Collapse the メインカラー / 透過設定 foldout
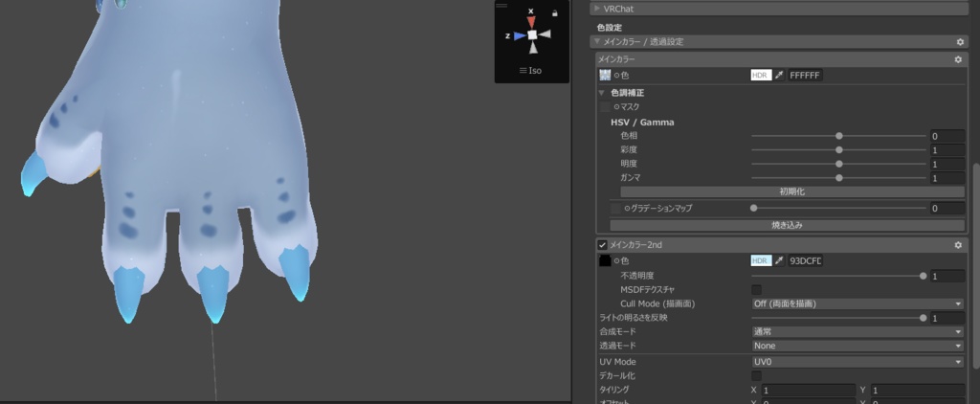 tap(597, 42)
